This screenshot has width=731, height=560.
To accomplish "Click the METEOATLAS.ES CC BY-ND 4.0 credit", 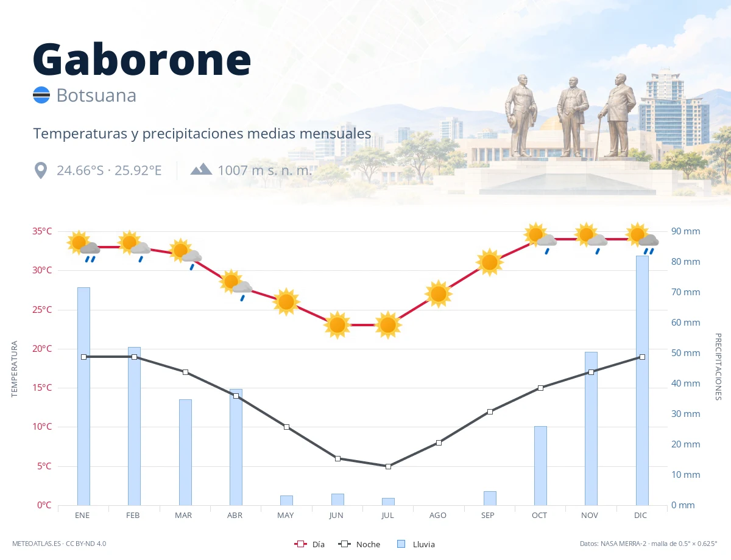I will click(x=59, y=544).
